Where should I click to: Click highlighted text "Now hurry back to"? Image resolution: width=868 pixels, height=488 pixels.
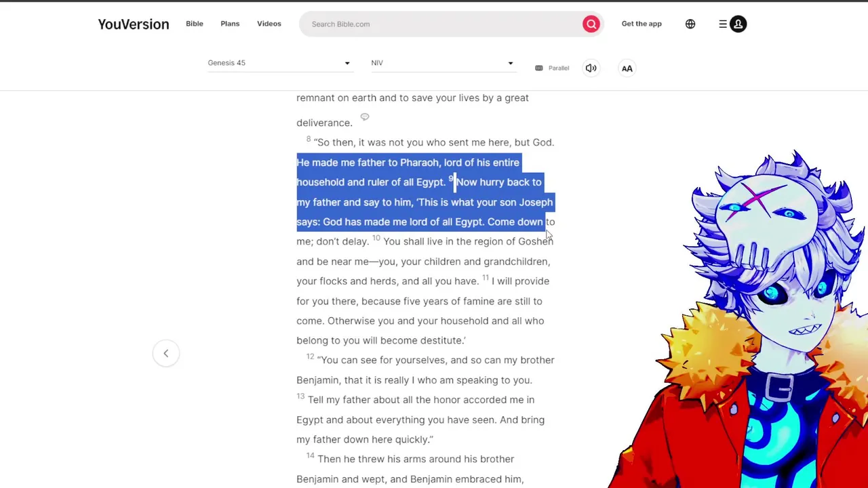click(x=499, y=182)
